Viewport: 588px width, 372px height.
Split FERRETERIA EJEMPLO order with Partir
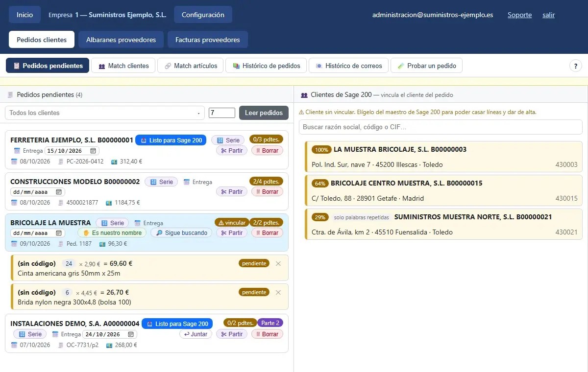[x=232, y=150]
